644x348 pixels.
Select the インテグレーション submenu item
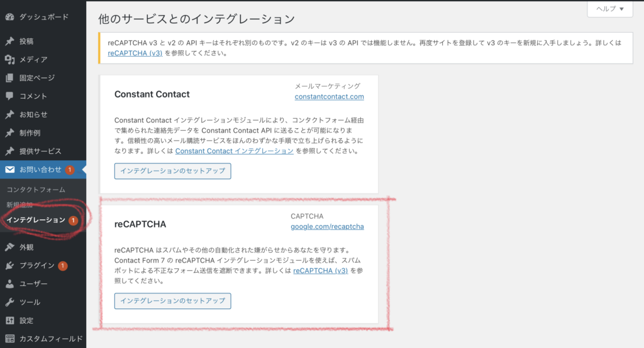pos(36,220)
